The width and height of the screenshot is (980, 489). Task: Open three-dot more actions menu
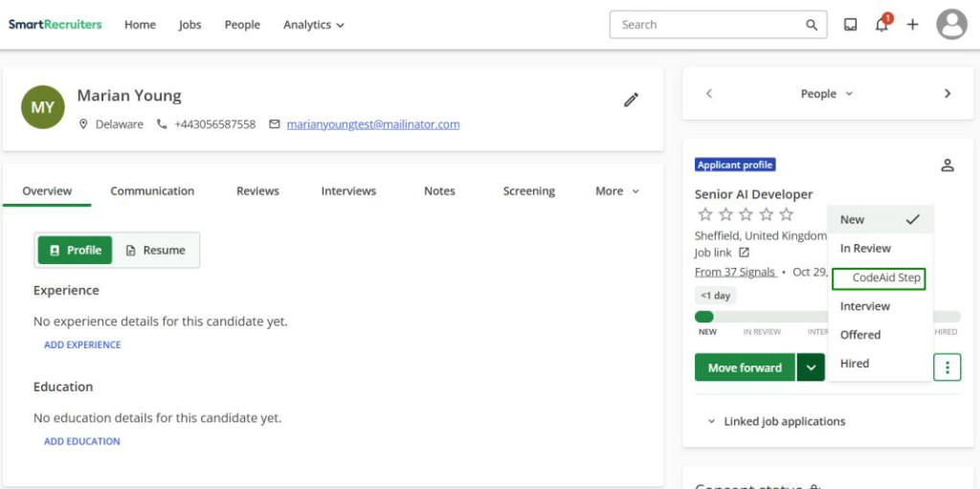point(947,367)
